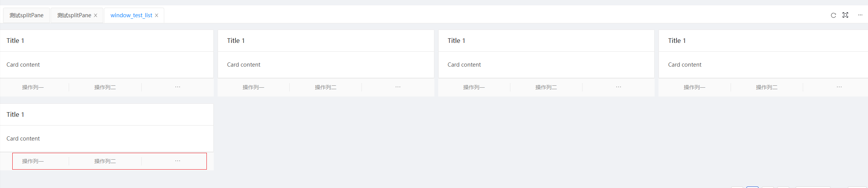This screenshot has height=188, width=868.
Task: Click 操作列一 on the first top-row card
Action: 33,87
